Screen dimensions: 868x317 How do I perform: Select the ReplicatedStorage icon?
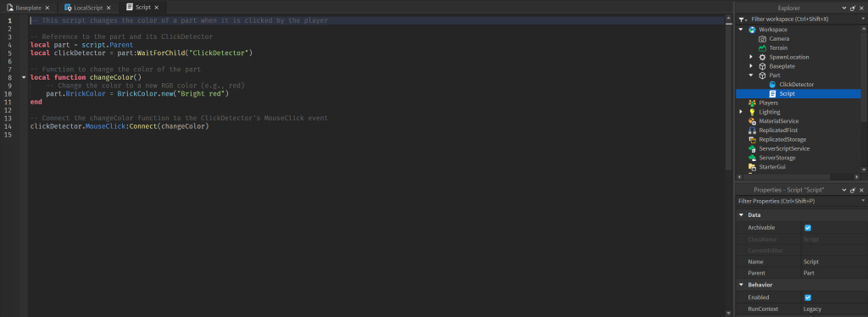753,139
